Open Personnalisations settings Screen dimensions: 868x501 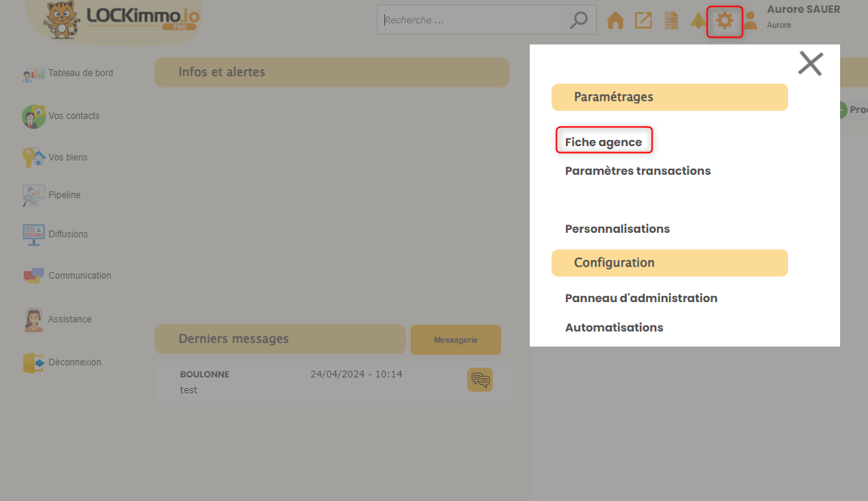[617, 228]
